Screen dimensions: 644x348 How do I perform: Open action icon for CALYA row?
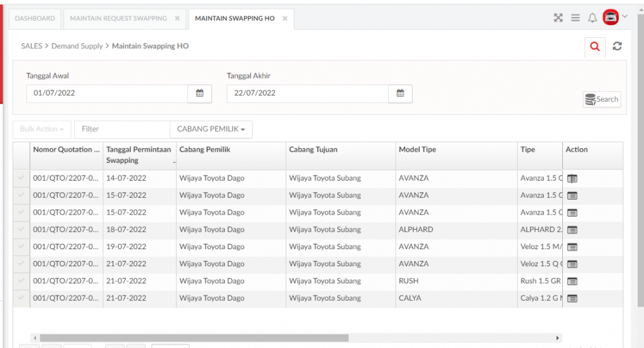pyautogui.click(x=572, y=299)
